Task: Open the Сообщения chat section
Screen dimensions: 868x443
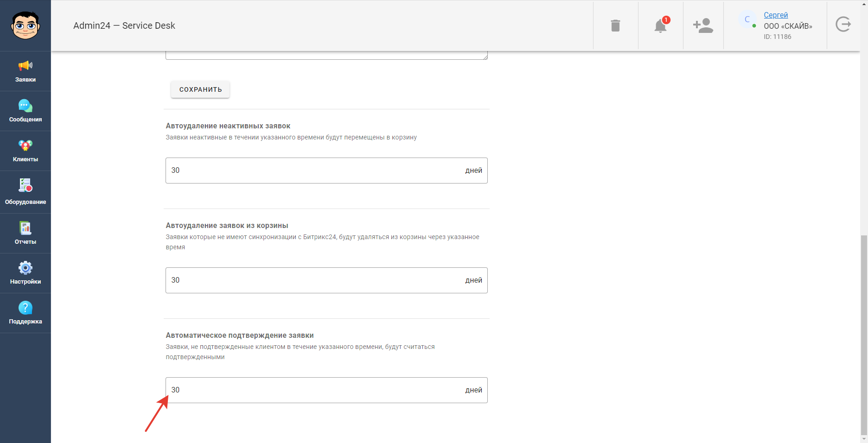Action: pyautogui.click(x=26, y=111)
